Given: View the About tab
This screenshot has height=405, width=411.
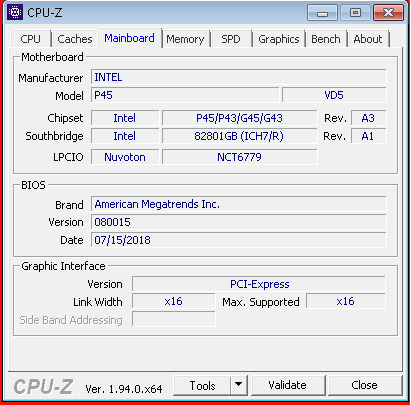Looking at the screenshot, I should 368,39.
